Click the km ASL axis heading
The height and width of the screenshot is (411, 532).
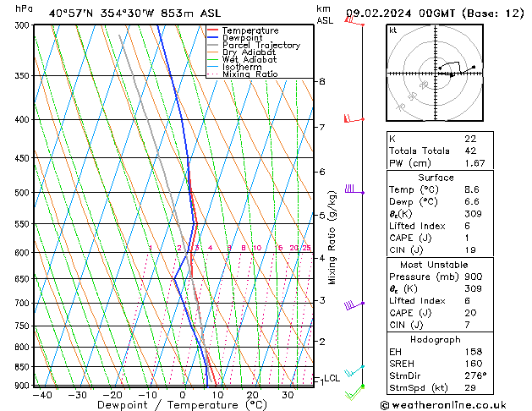coord(324,14)
